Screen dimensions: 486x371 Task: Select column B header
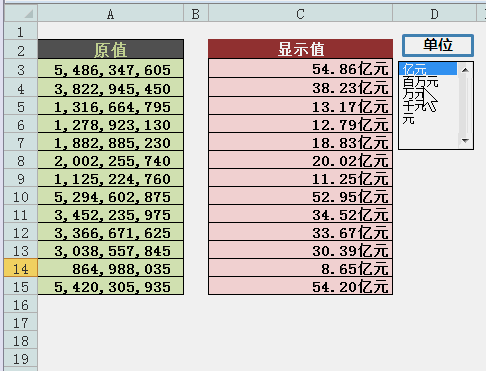(196, 14)
